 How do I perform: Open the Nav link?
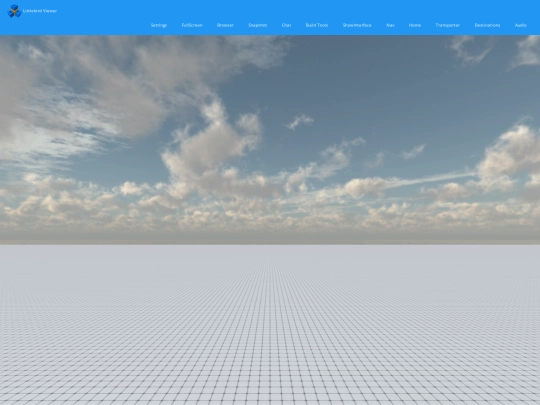pos(391,25)
